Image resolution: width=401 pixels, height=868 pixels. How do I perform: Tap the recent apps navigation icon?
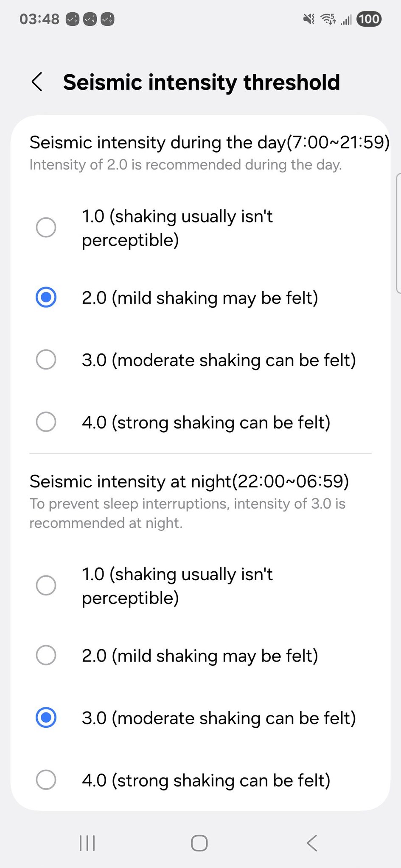click(87, 843)
